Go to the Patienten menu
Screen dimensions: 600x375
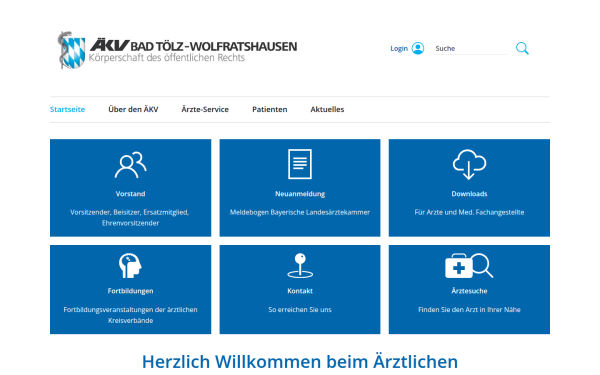click(x=270, y=109)
